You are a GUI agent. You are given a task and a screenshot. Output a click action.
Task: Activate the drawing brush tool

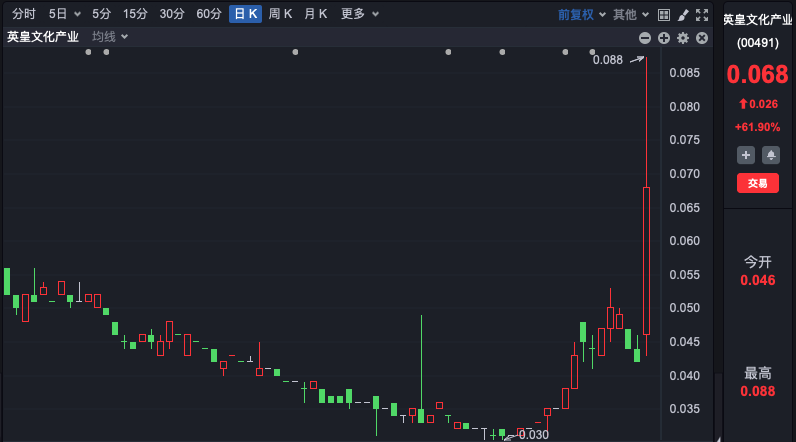[x=683, y=15]
